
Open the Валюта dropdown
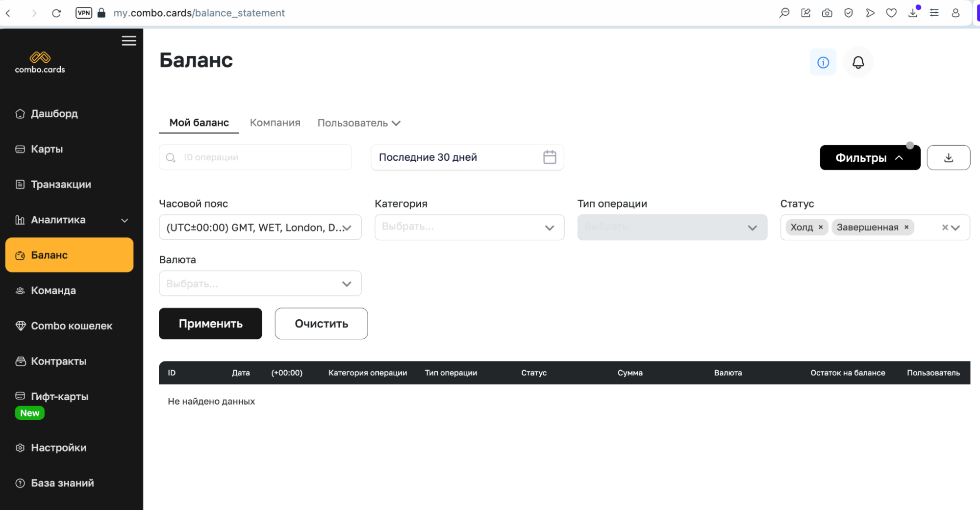260,283
